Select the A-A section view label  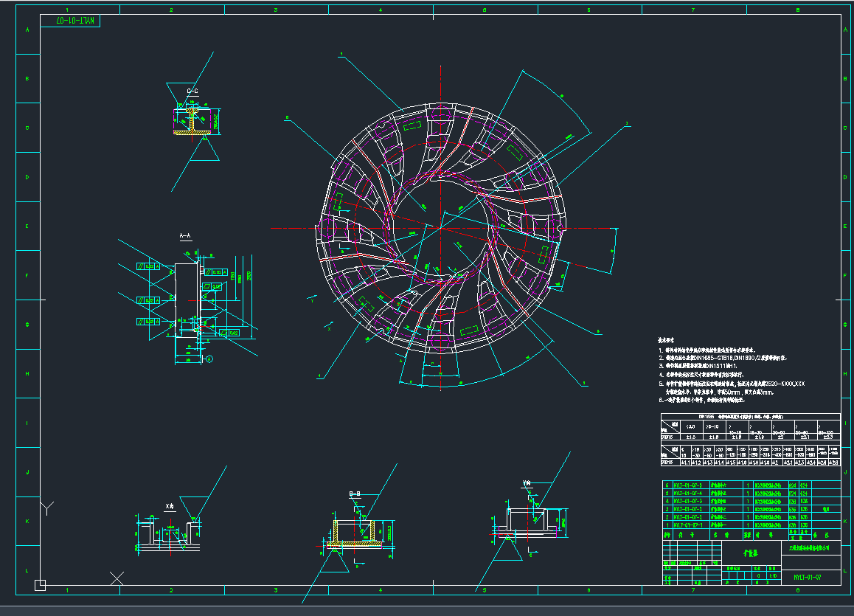(186, 235)
